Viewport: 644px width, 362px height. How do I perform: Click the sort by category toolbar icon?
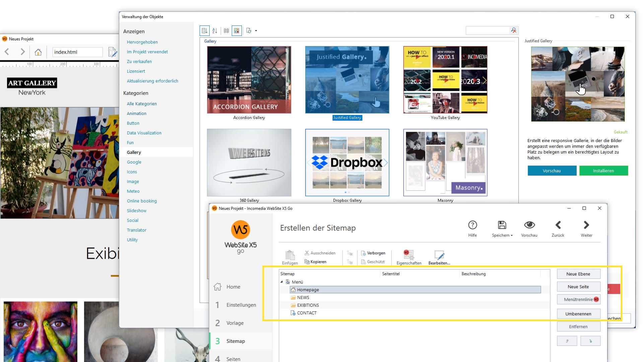pyautogui.click(x=204, y=31)
